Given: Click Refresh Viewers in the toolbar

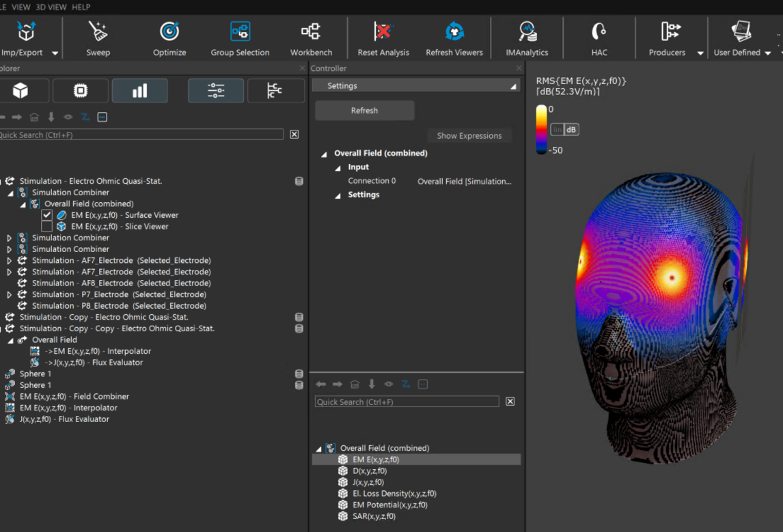Looking at the screenshot, I should 454,31.
